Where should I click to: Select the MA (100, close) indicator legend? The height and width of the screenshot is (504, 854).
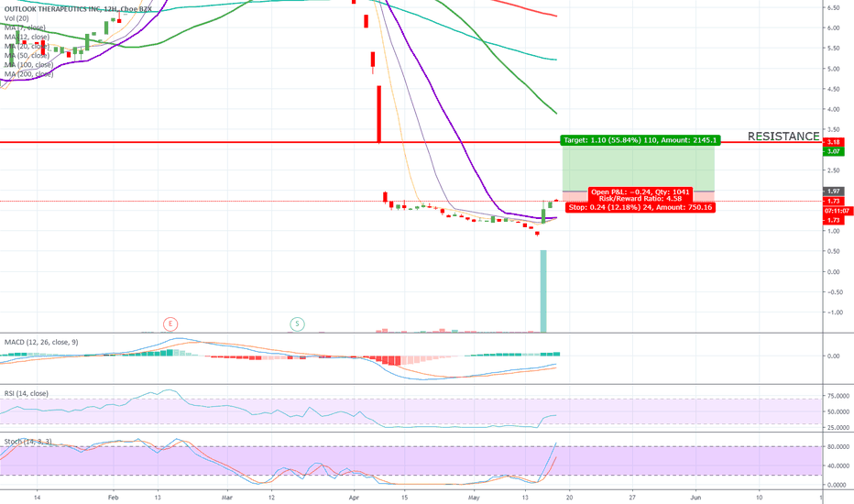click(29, 65)
